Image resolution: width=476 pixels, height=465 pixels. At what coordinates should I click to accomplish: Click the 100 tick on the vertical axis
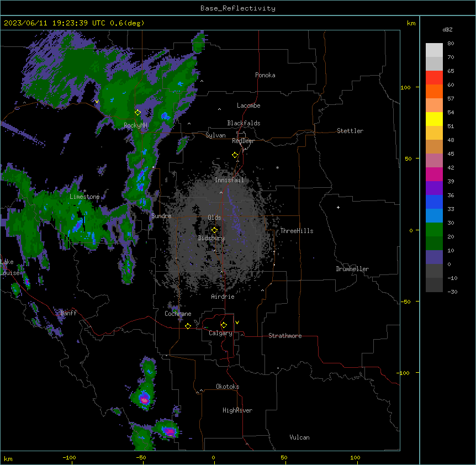(405, 87)
